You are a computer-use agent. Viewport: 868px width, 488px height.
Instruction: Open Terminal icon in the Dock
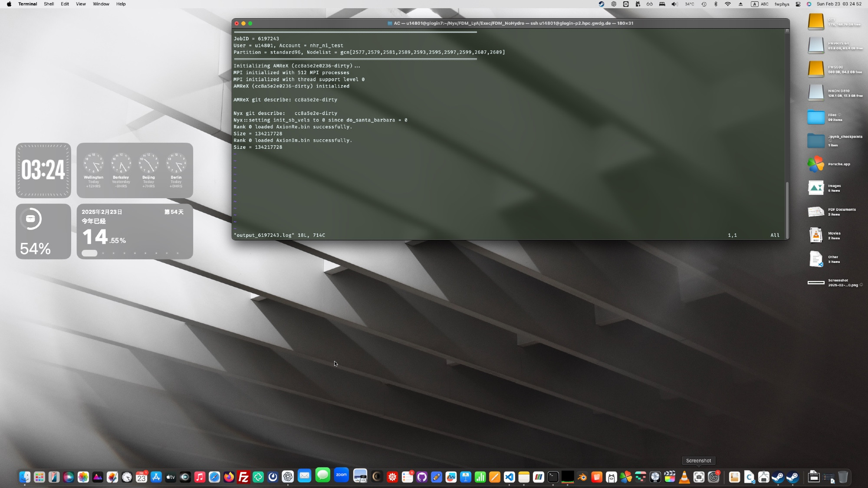pyautogui.click(x=553, y=477)
